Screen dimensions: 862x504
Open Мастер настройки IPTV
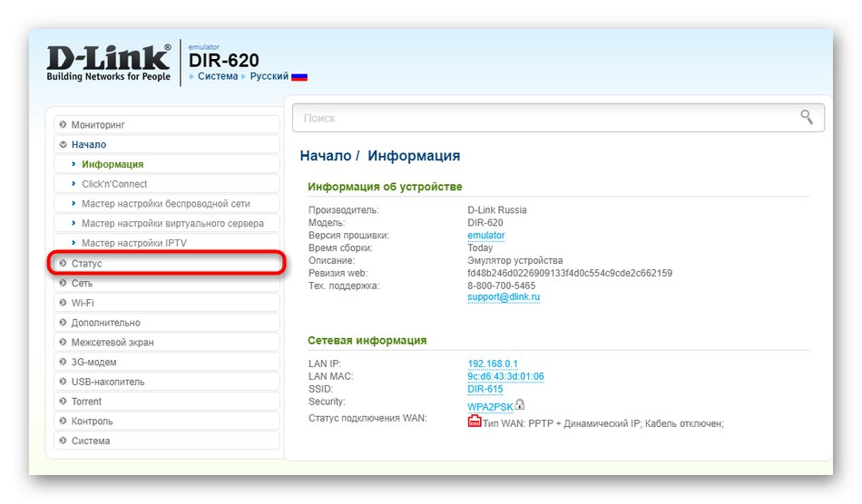[167, 243]
